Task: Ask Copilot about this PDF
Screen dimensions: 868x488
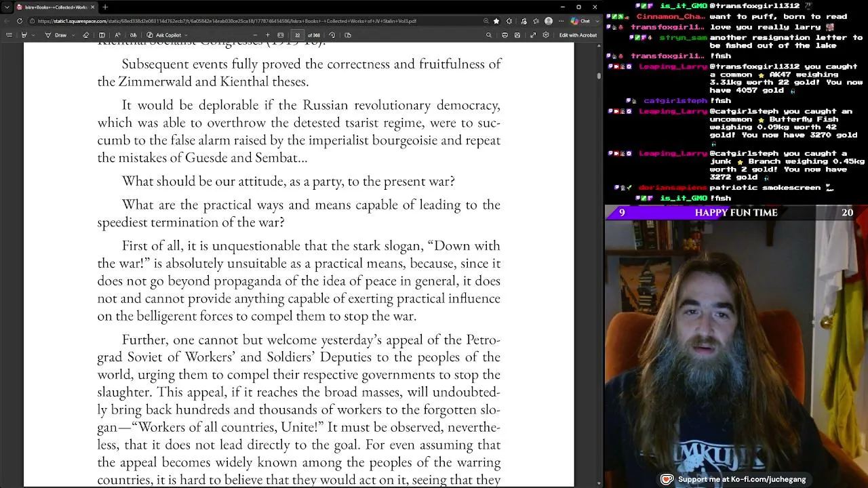Action: [163, 35]
